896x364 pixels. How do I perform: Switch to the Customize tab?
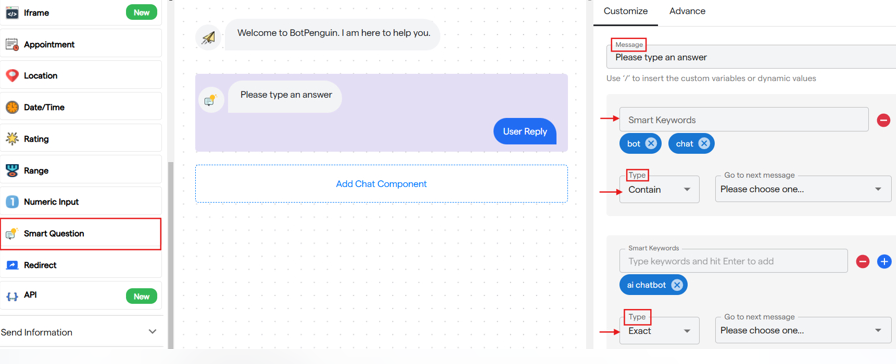click(x=626, y=11)
